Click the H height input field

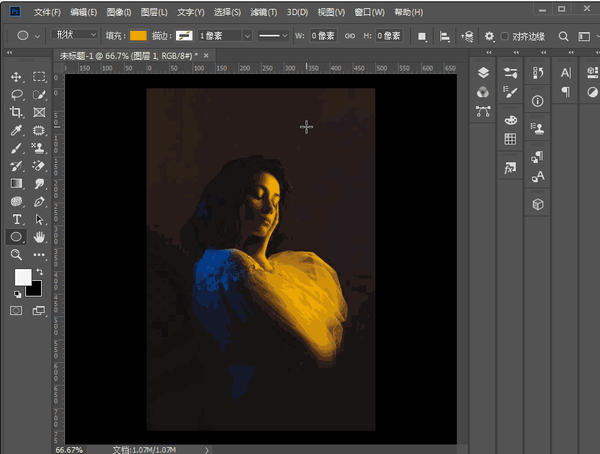pyautogui.click(x=389, y=36)
